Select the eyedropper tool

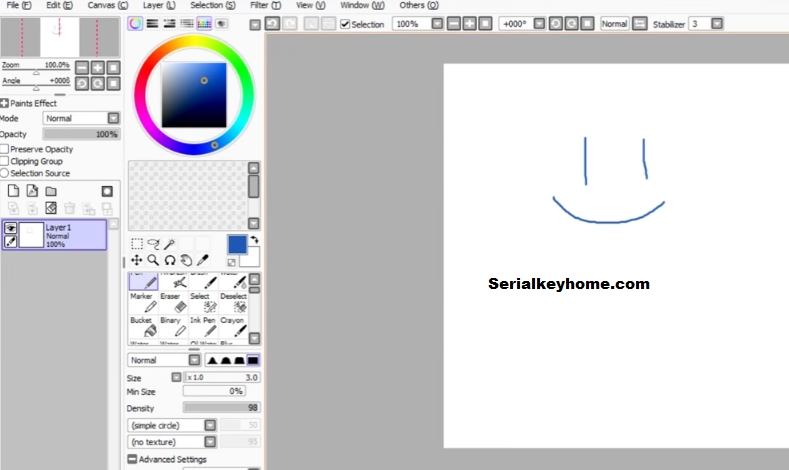(203, 260)
